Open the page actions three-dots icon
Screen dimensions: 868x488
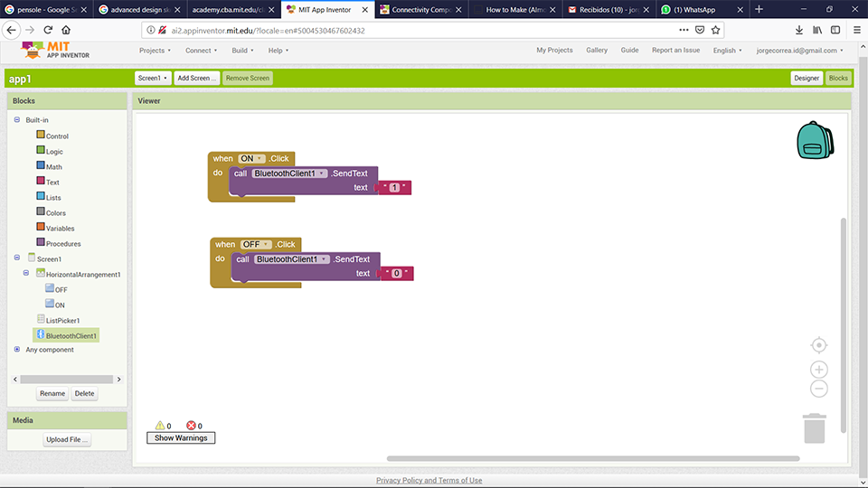pos(684,30)
